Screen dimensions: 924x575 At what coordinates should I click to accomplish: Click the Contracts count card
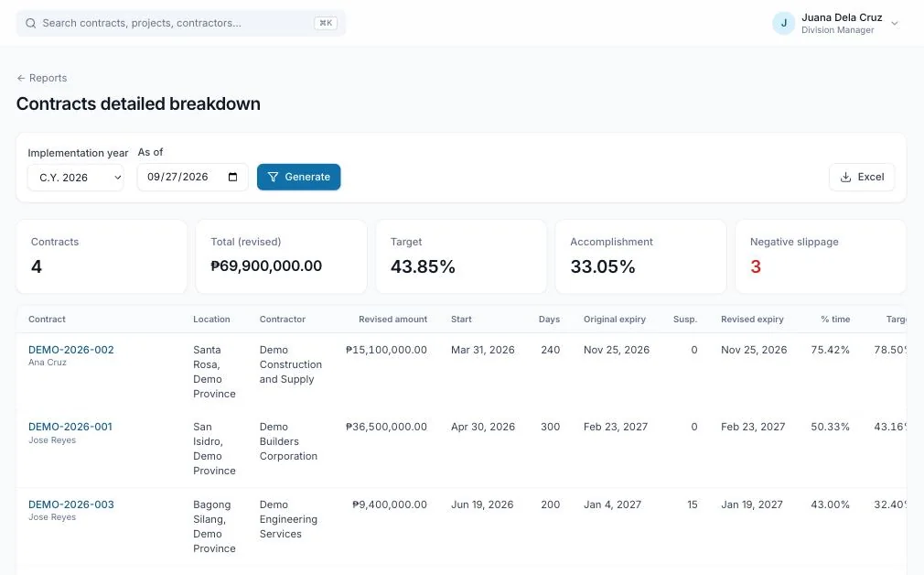pyautogui.click(x=102, y=256)
